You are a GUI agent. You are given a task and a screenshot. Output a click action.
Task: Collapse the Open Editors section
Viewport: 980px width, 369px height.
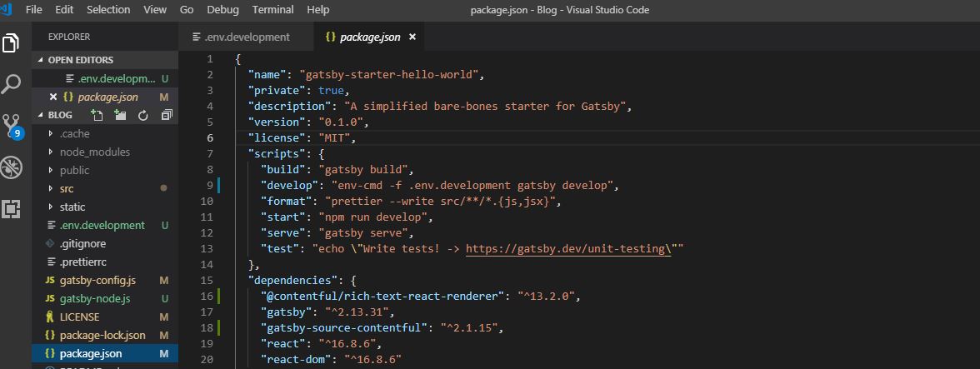coord(104,60)
